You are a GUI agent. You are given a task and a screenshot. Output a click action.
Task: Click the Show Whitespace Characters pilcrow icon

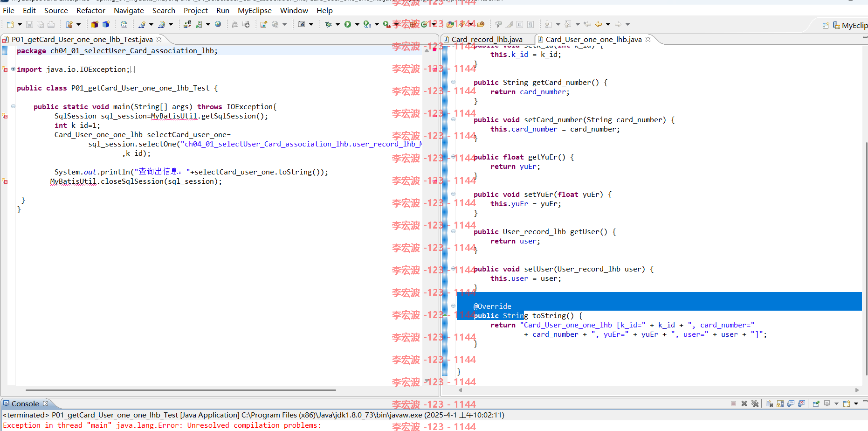click(530, 24)
